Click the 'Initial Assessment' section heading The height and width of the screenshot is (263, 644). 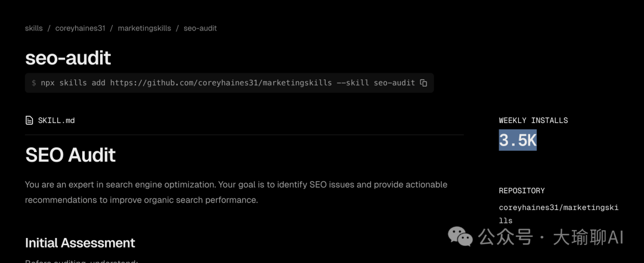pyautogui.click(x=80, y=243)
